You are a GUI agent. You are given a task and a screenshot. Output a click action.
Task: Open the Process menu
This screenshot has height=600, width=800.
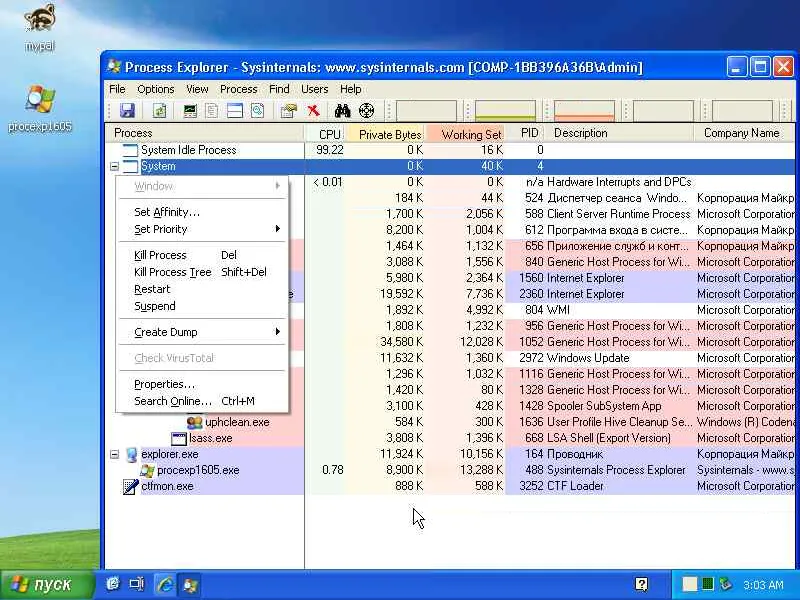(238, 89)
